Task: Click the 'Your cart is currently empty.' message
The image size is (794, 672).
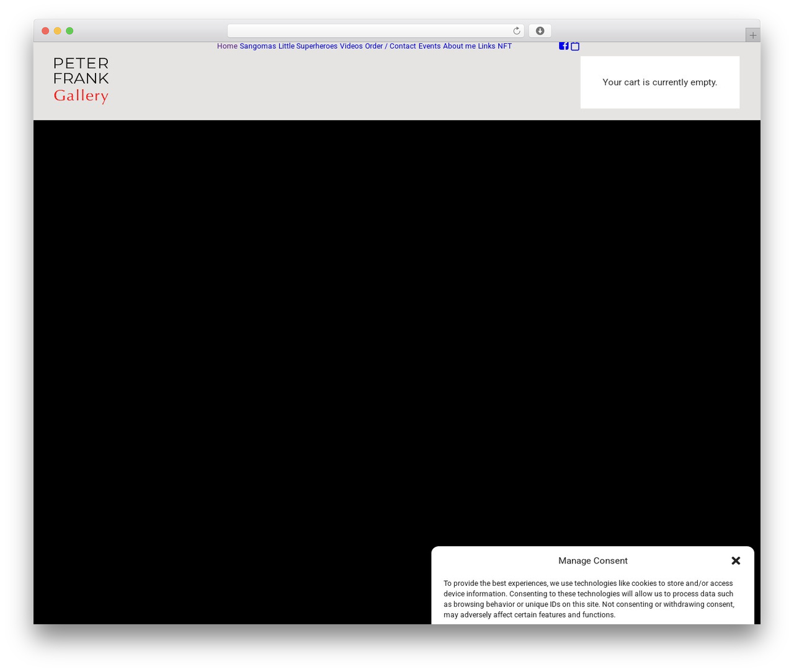Action: click(660, 82)
